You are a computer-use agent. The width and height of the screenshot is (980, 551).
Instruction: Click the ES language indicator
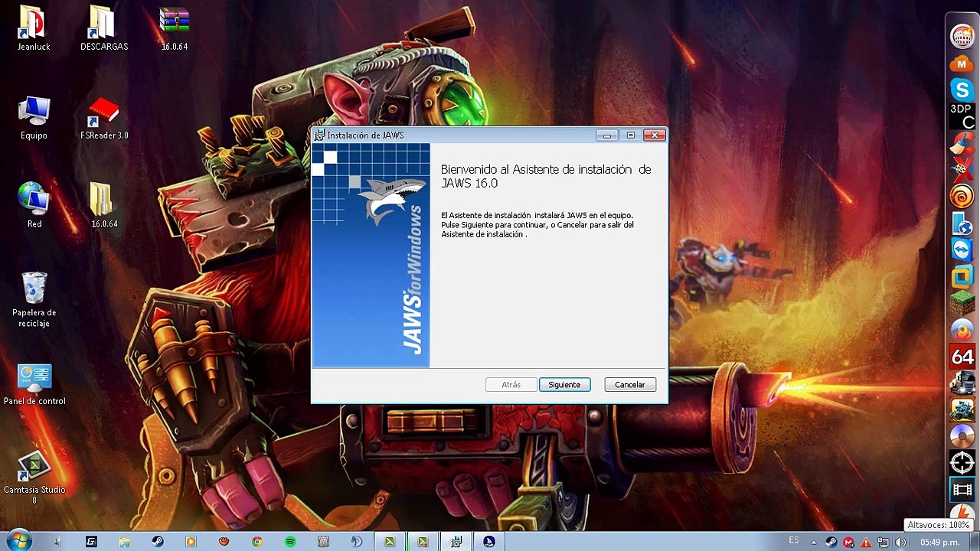794,541
